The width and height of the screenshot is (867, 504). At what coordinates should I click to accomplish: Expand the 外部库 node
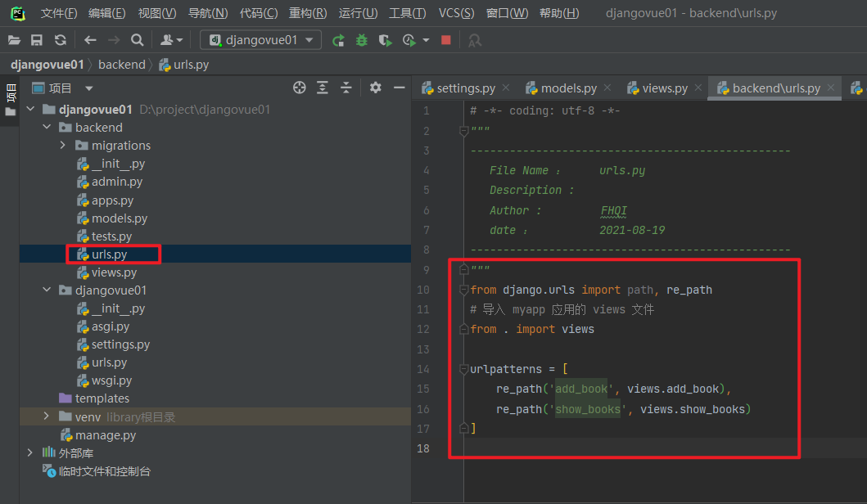coord(29,452)
